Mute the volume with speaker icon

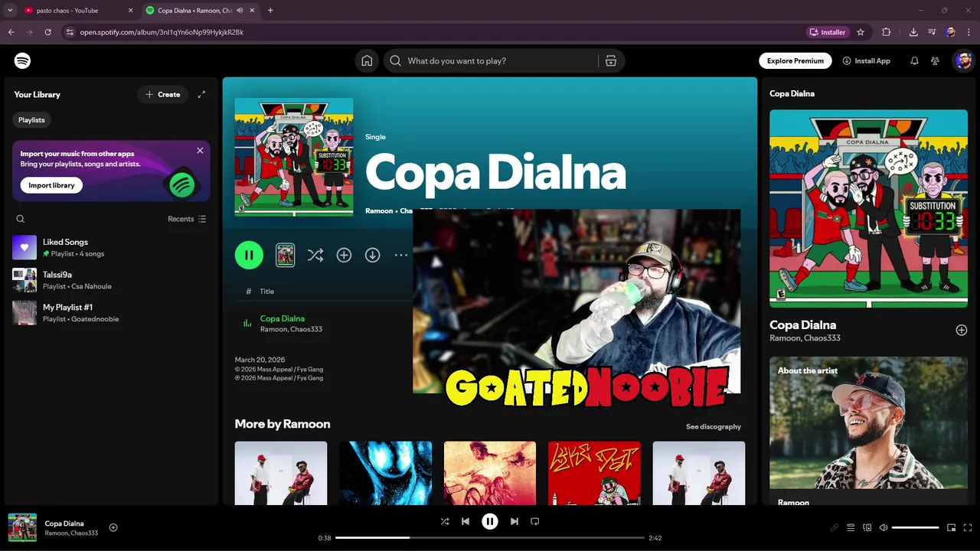click(x=884, y=527)
